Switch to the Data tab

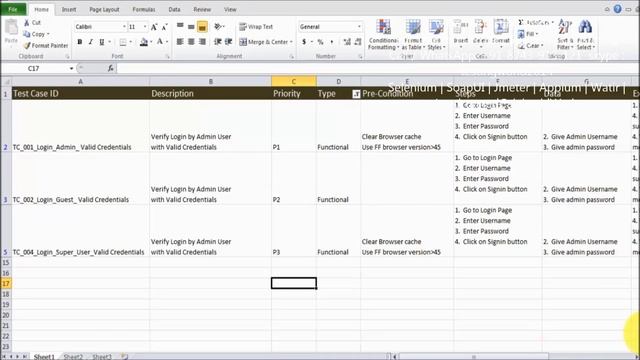click(x=174, y=9)
